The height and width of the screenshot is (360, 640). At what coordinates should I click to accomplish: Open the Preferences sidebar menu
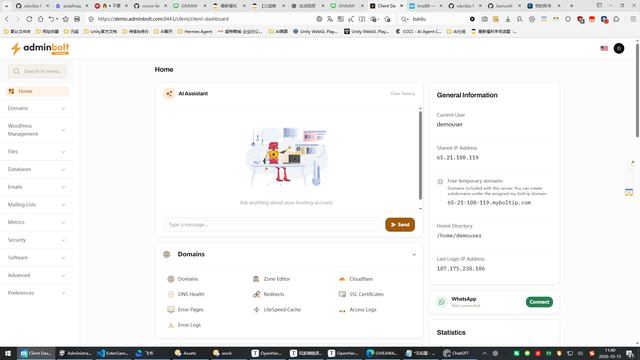click(37, 293)
